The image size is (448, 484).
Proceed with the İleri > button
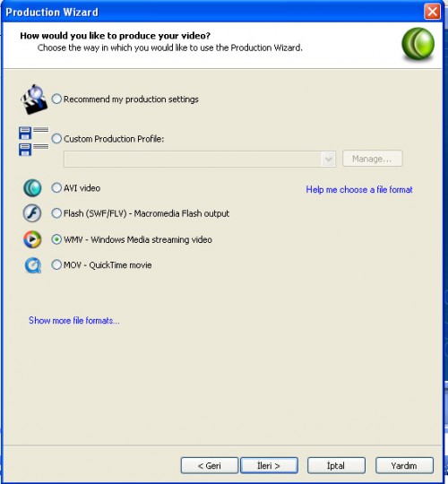(x=269, y=465)
